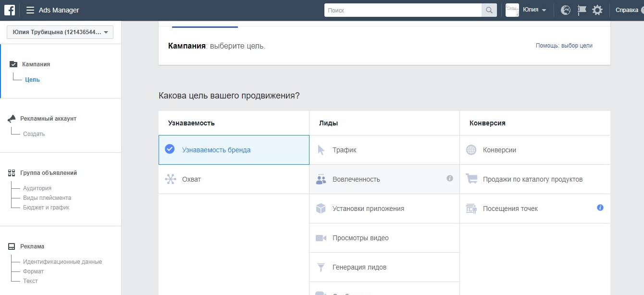Image resolution: width=644 pixels, height=295 pixels.
Task: Open the globe notifications icon
Action: pyautogui.click(x=566, y=10)
